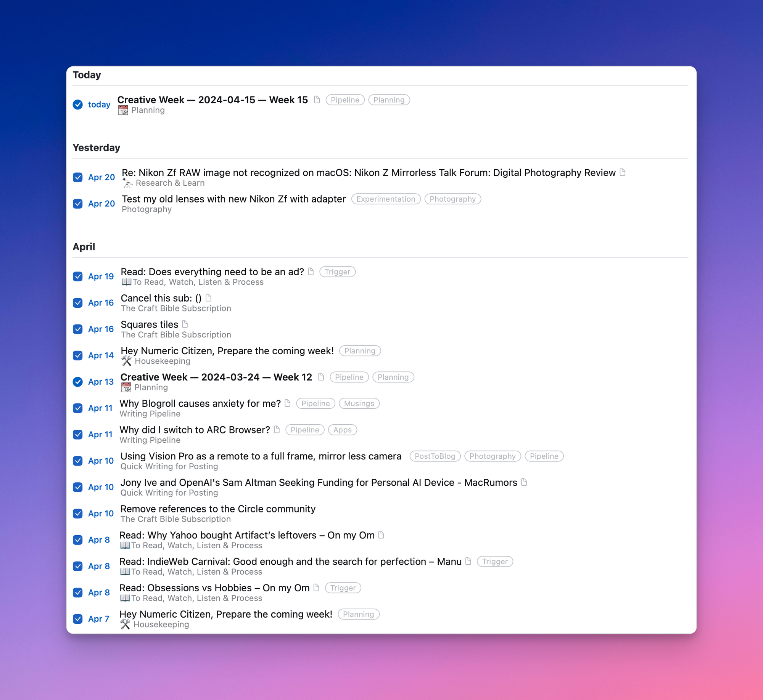Click note icon on Jony Ive MacRumors task

[524, 482]
